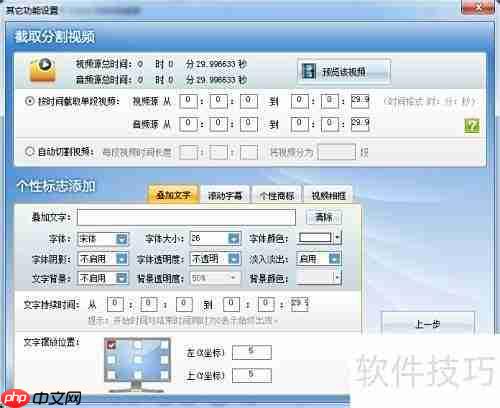Click the 左(X坐标) input field

click(252, 352)
